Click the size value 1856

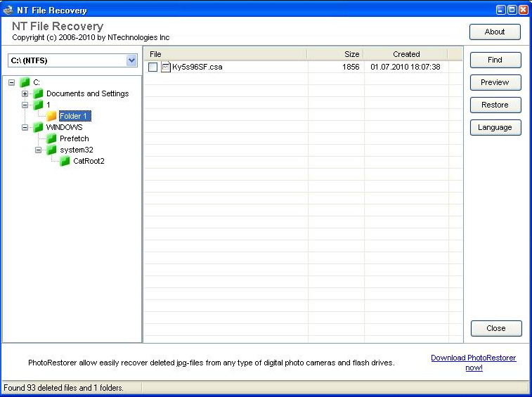(351, 67)
